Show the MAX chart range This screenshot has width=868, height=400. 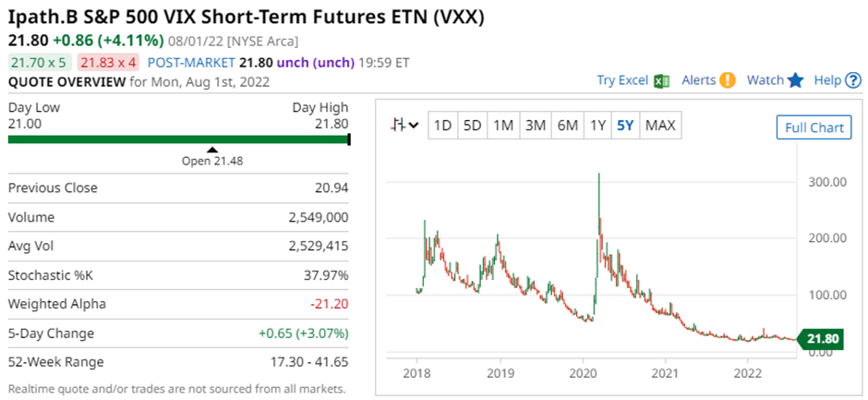click(660, 126)
